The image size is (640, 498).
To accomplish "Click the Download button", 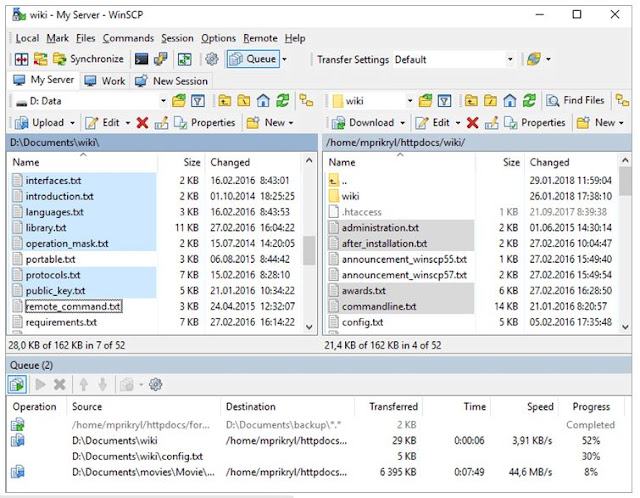I will [x=363, y=122].
